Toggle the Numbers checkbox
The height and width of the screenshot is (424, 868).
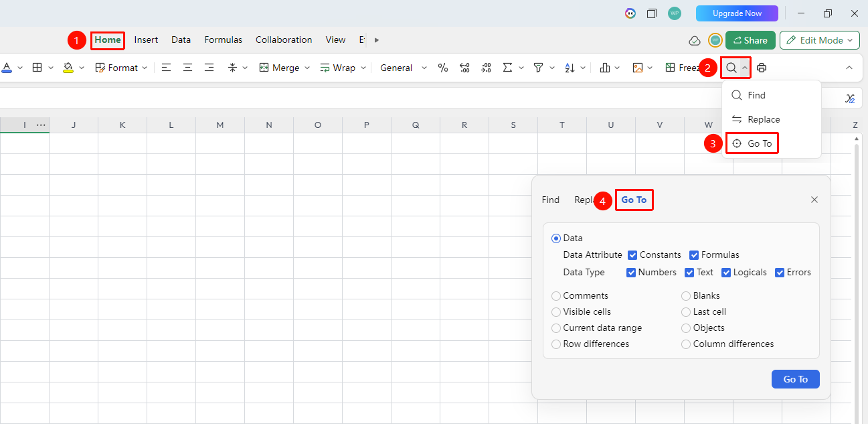[x=631, y=273]
